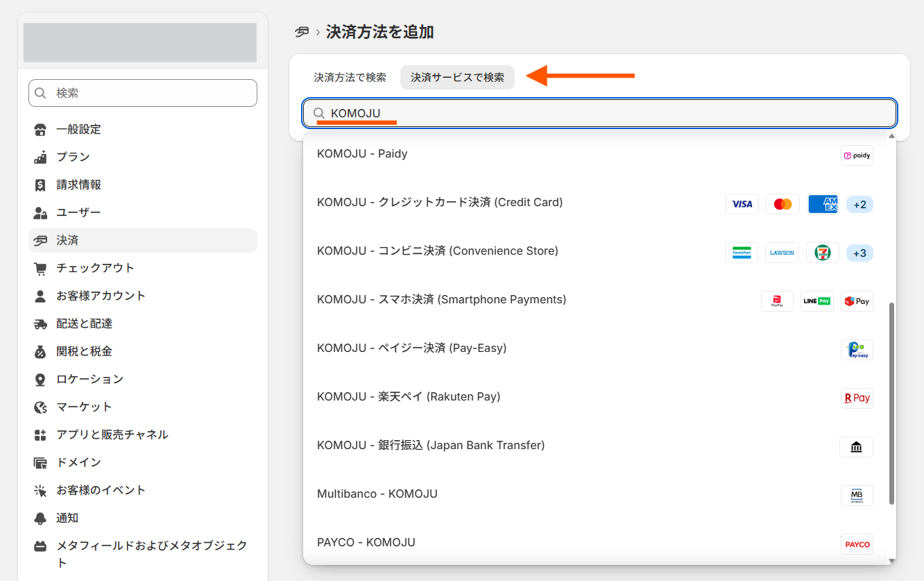The height and width of the screenshot is (581, 924).
Task: Click the tax icon beside 関税と税金
Action: click(40, 351)
